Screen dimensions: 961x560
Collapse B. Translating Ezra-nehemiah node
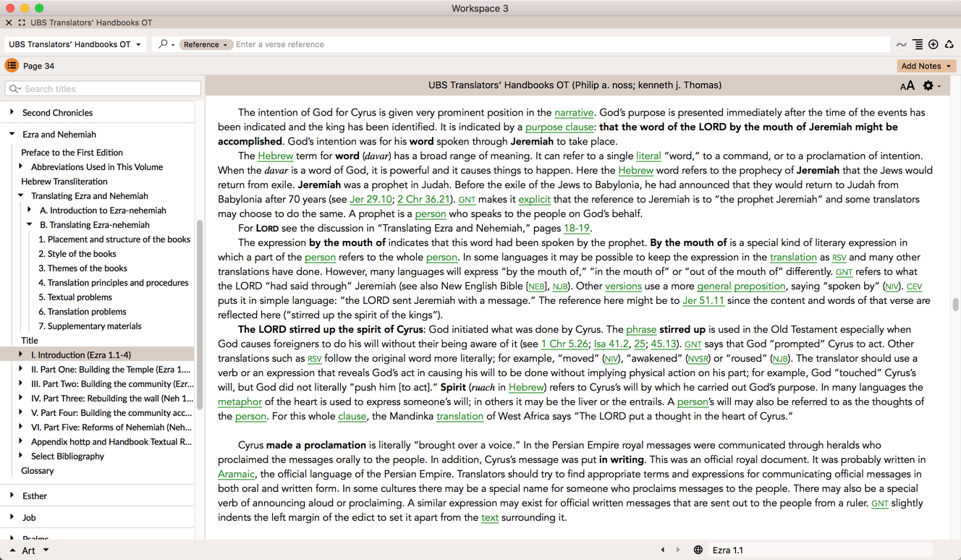[x=29, y=224]
